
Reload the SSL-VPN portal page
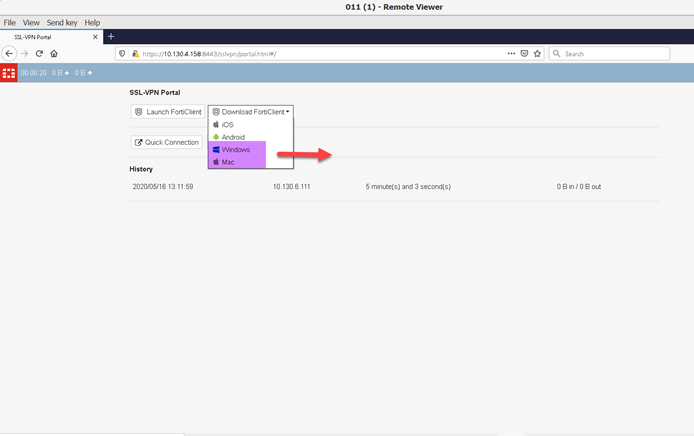tap(39, 54)
